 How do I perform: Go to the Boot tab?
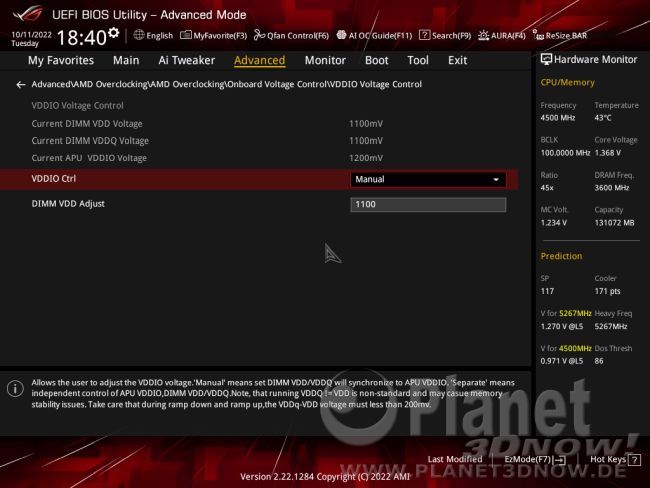point(376,61)
